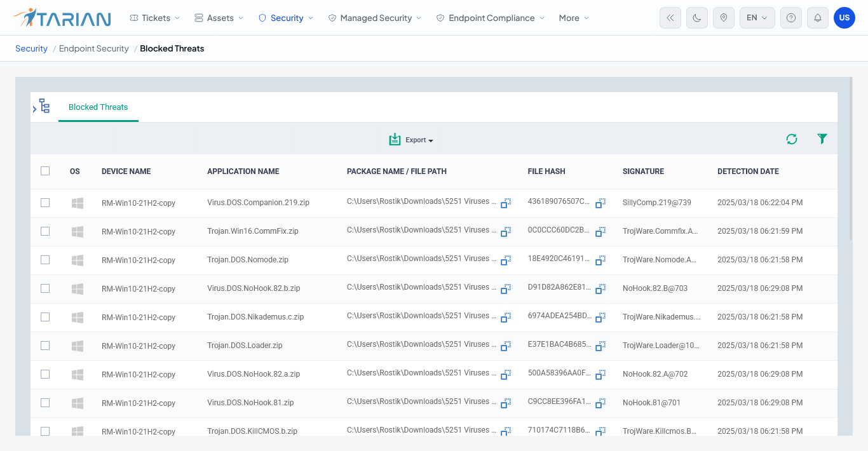Toggle dark mode with the moon icon
The height and width of the screenshot is (451, 868).
pyautogui.click(x=697, y=18)
